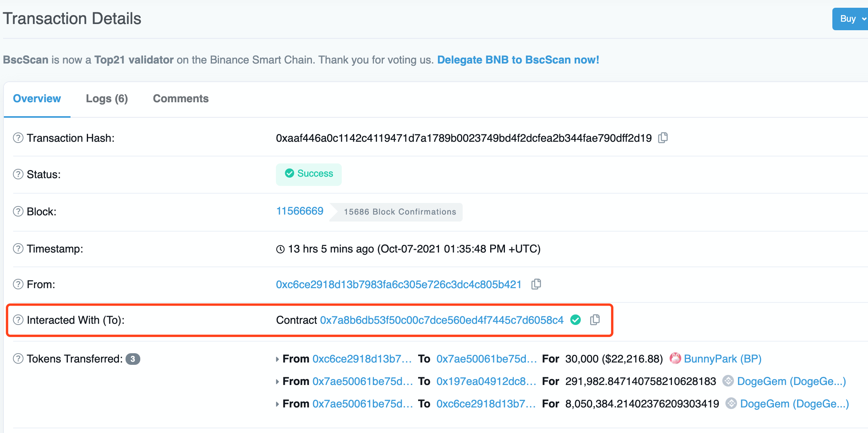Copy the From address icon
Screen dimensions: 868x433
(x=536, y=284)
